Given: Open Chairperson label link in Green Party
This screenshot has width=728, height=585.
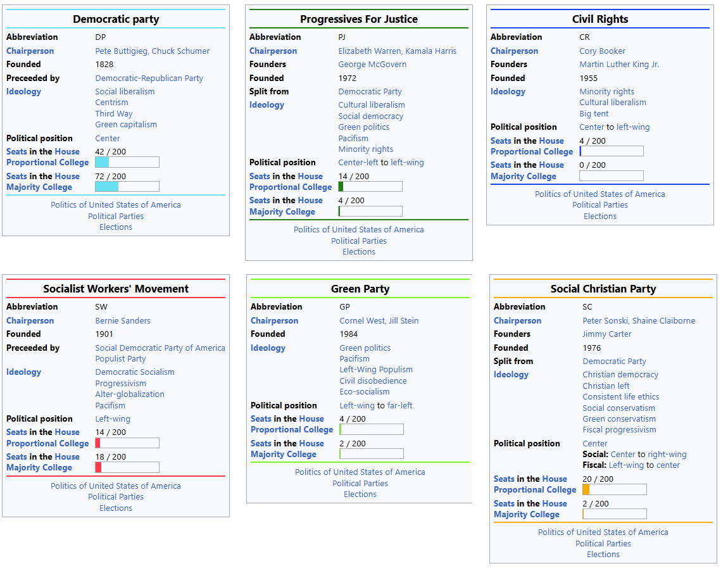Looking at the screenshot, I should coord(274,321).
